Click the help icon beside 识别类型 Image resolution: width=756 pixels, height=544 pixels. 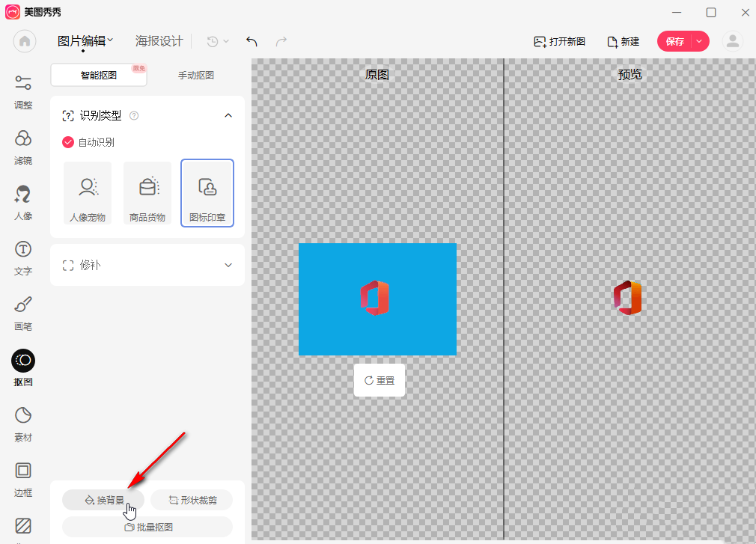pos(134,116)
